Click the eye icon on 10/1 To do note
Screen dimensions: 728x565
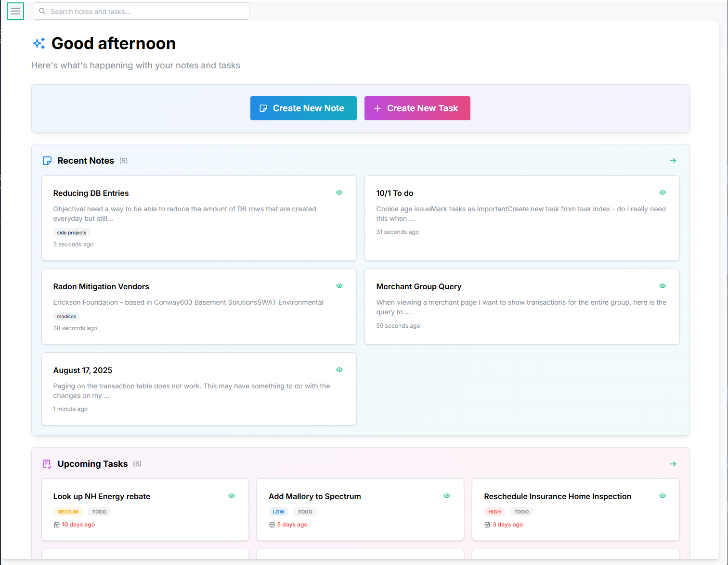coord(663,193)
